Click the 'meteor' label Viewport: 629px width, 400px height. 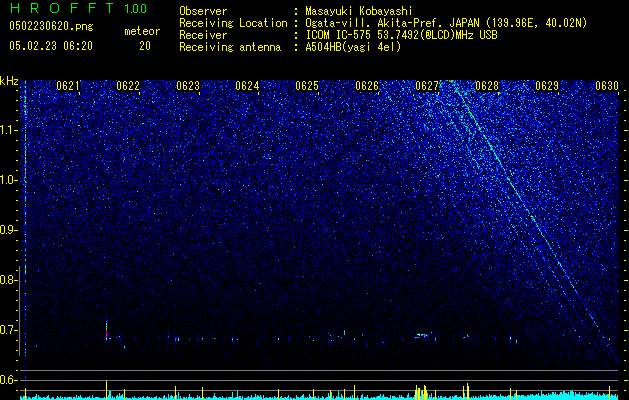(142, 31)
